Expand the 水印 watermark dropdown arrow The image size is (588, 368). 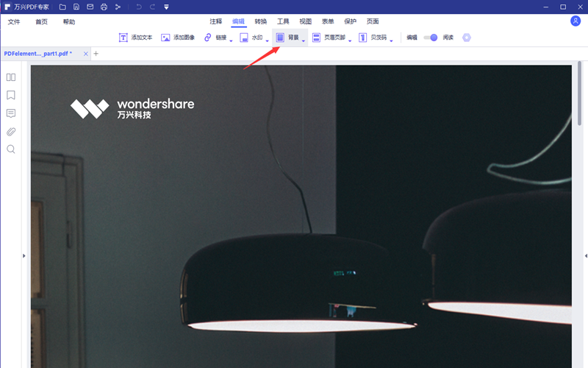click(x=267, y=40)
